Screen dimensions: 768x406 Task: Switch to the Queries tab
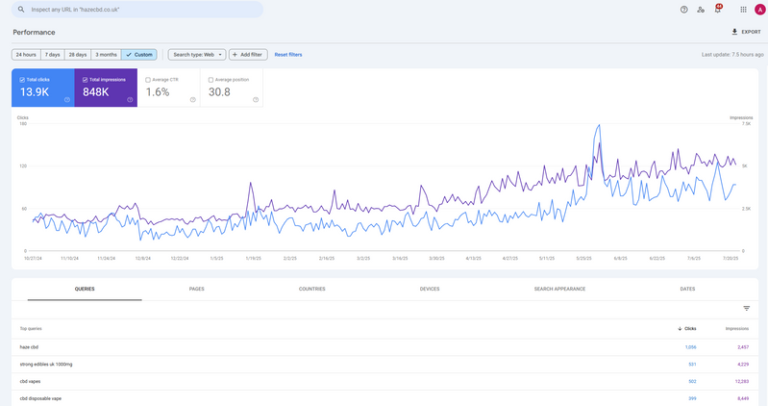pos(85,289)
